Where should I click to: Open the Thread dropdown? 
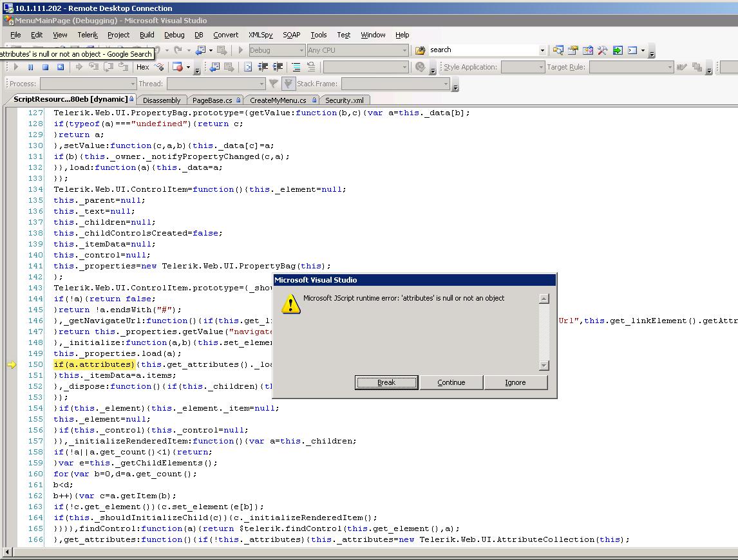coord(261,84)
